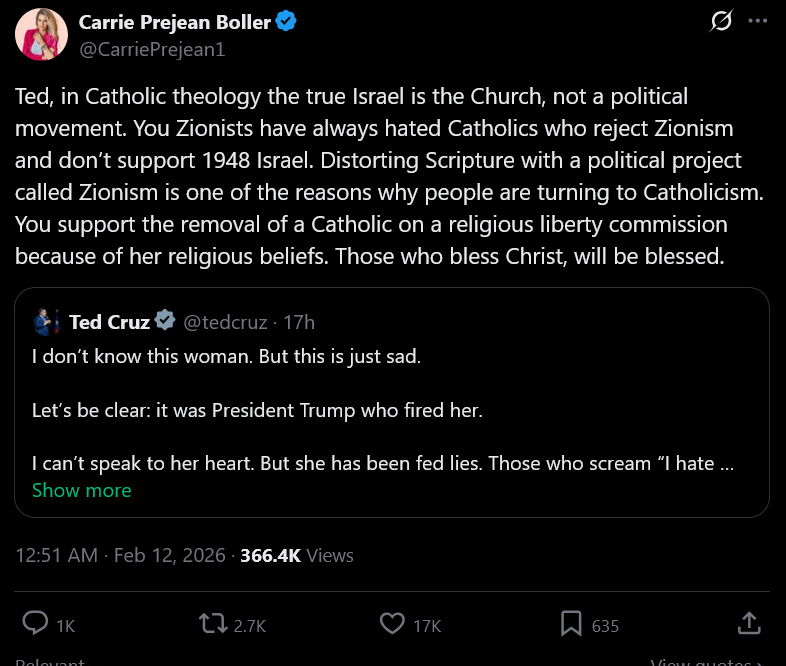
Task: Click the Ted Cruz name in quote
Action: click(x=109, y=321)
